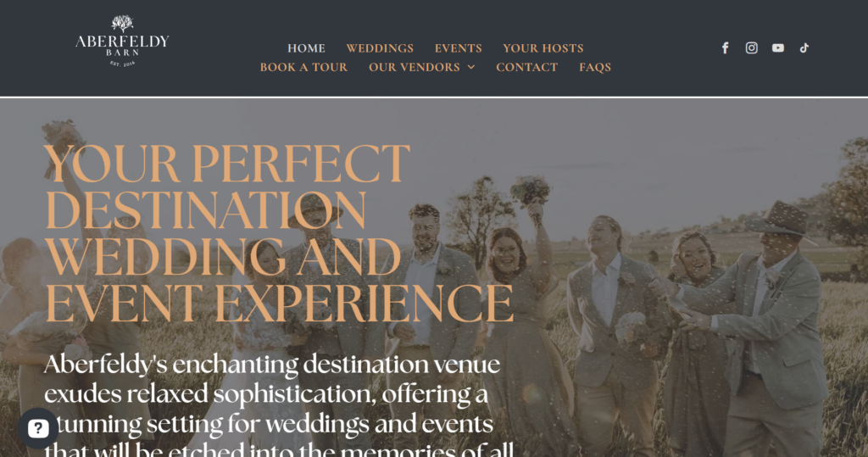This screenshot has height=457, width=868.
Task: Click the Aberfeldy Barn logo
Action: coord(122,41)
